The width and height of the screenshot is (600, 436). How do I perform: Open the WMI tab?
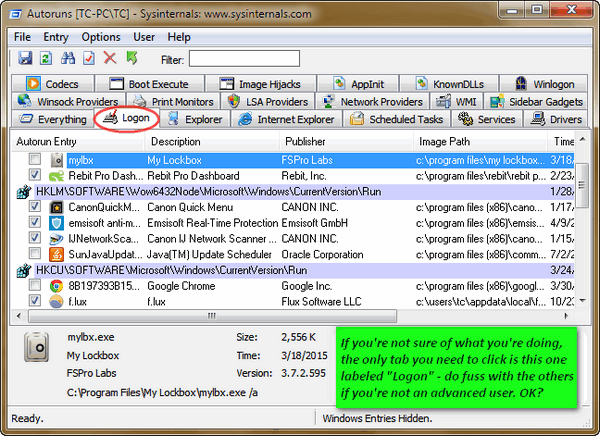pos(456,101)
